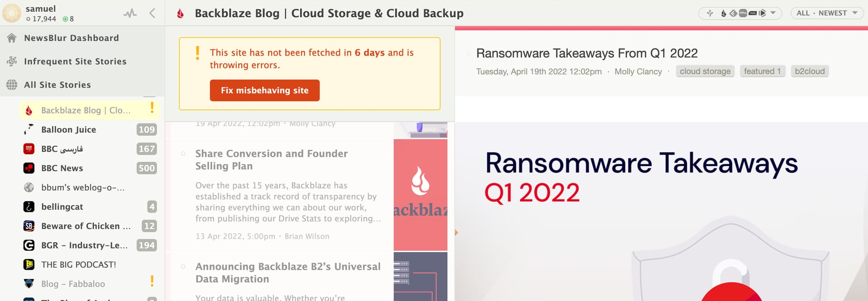Select the Balloon Juice feed

(69, 130)
